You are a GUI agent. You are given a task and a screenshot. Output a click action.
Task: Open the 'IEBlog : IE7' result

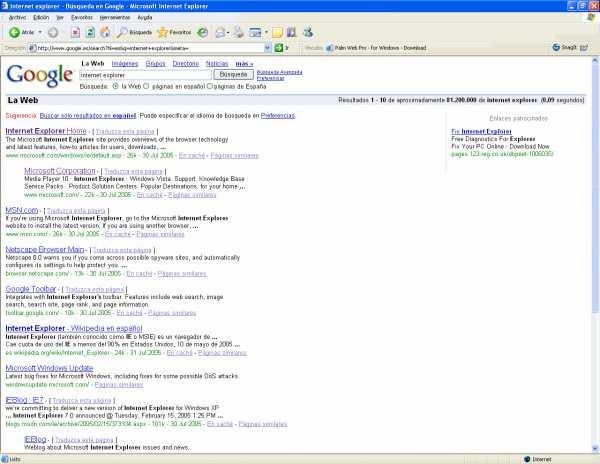pyautogui.click(x=25, y=400)
